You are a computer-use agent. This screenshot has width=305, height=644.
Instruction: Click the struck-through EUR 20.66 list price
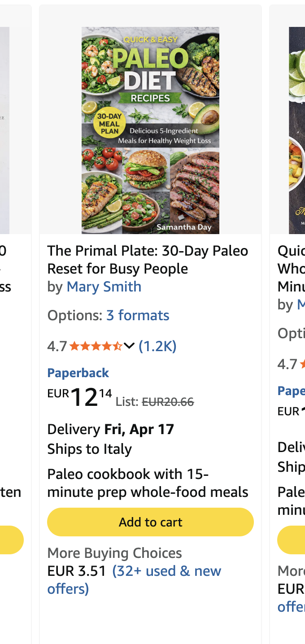point(169,401)
